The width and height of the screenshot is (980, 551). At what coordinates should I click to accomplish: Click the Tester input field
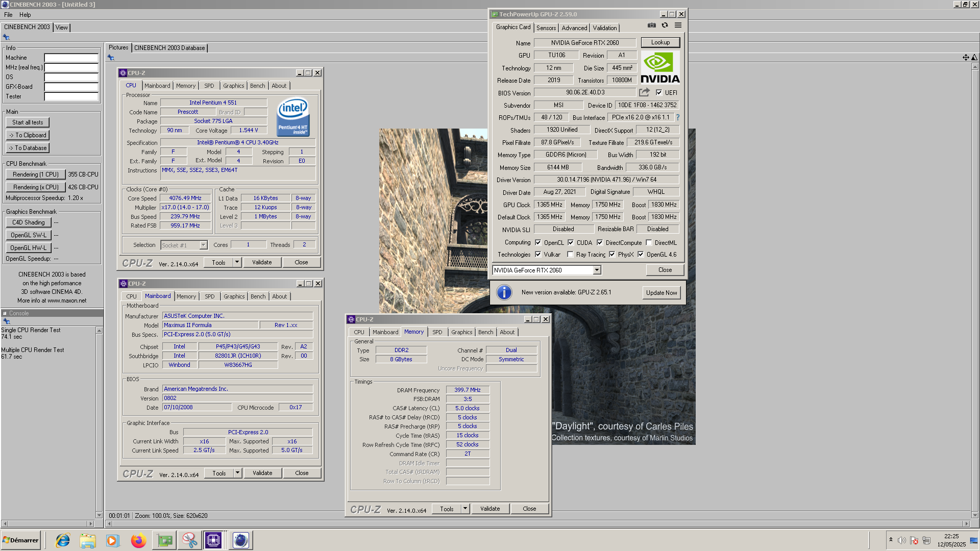[x=71, y=96]
